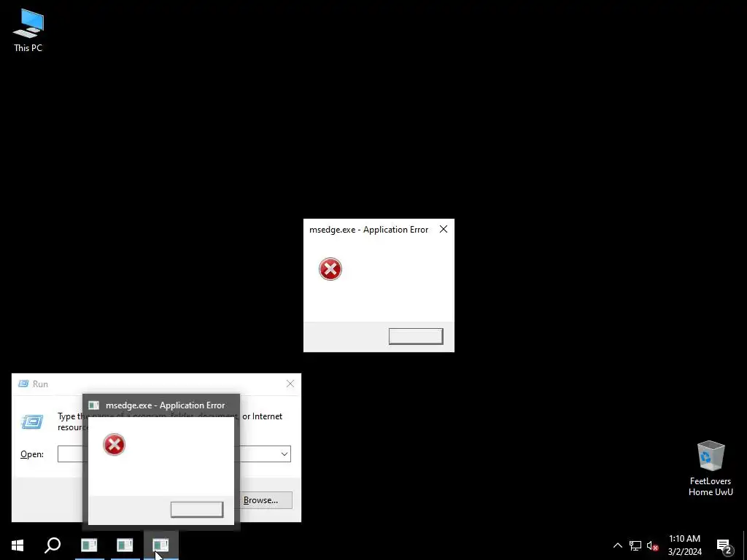Viewport: 747px width, 560px height.
Task: Click the red error icon in preview dialog
Action: (115, 445)
